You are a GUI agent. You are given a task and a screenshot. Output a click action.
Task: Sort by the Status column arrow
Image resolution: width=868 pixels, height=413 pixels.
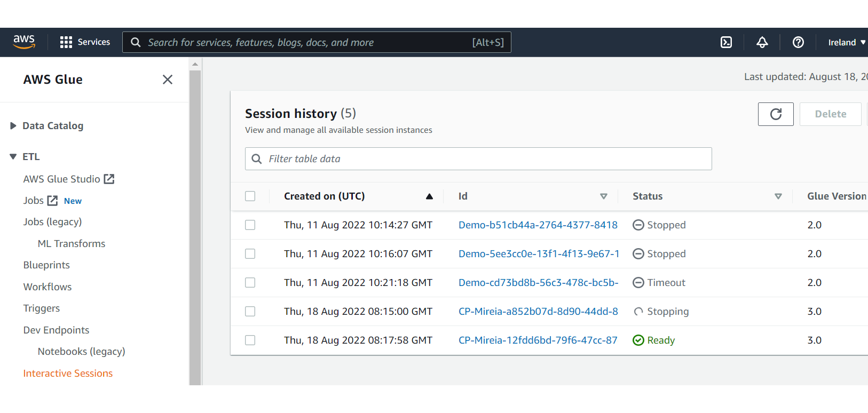778,196
